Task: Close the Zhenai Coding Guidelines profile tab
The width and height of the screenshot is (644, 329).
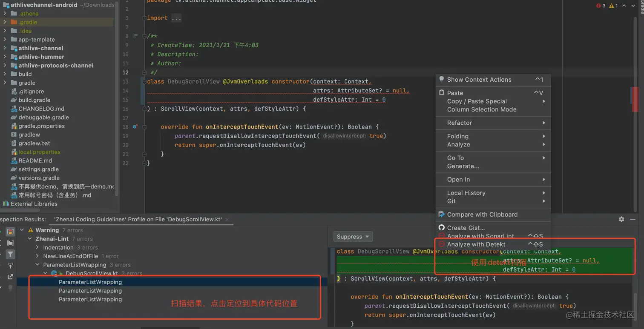Action: (227, 220)
